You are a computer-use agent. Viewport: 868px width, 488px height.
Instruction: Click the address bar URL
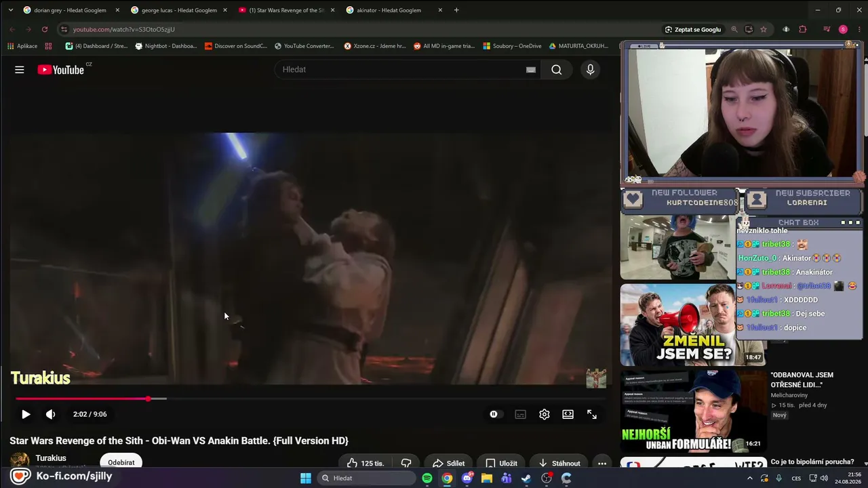tap(124, 30)
